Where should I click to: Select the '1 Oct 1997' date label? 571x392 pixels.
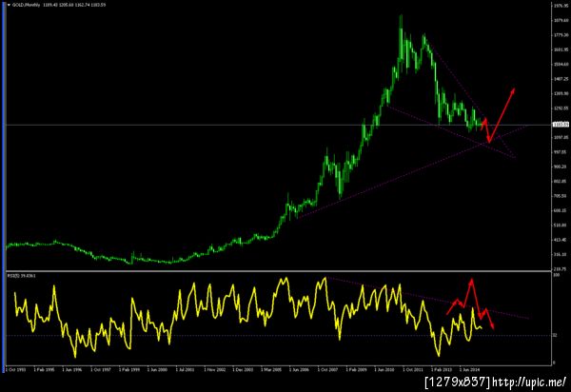pyautogui.click(x=101, y=369)
